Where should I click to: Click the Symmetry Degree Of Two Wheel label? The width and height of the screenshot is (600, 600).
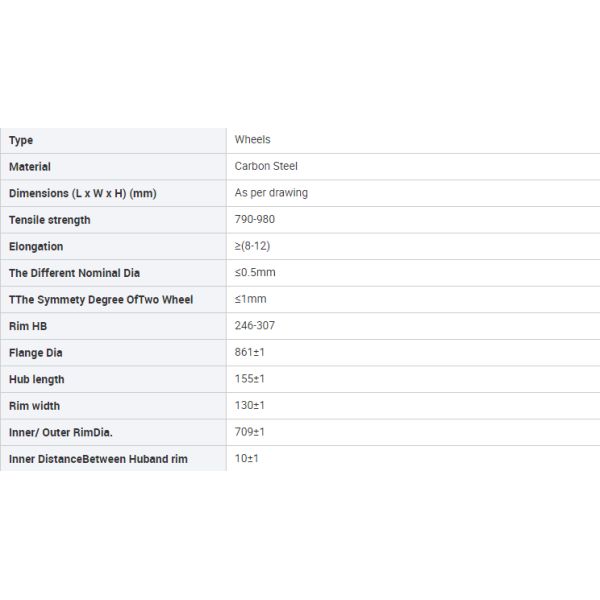click(x=101, y=300)
